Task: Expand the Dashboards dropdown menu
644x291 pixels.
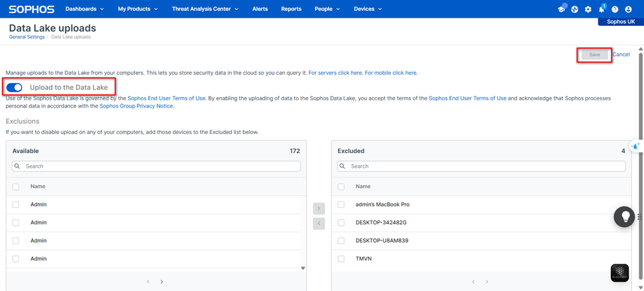Action: coord(85,9)
